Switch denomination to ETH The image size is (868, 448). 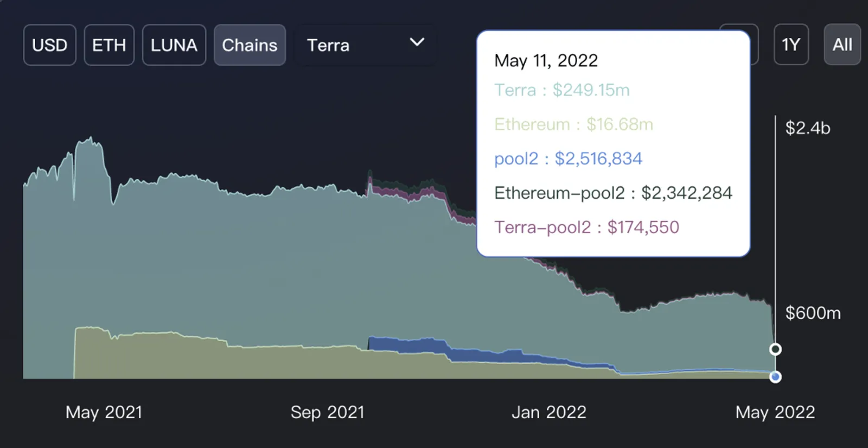pos(109,45)
